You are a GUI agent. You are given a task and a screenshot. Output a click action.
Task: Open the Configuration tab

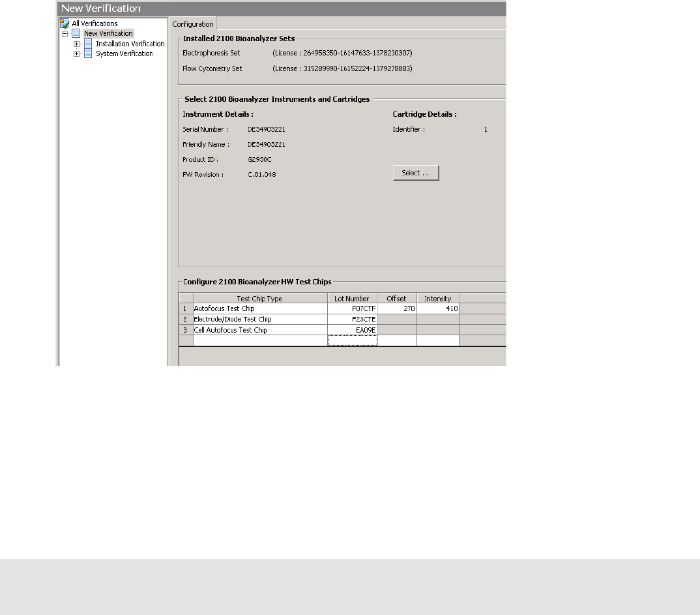click(x=193, y=24)
